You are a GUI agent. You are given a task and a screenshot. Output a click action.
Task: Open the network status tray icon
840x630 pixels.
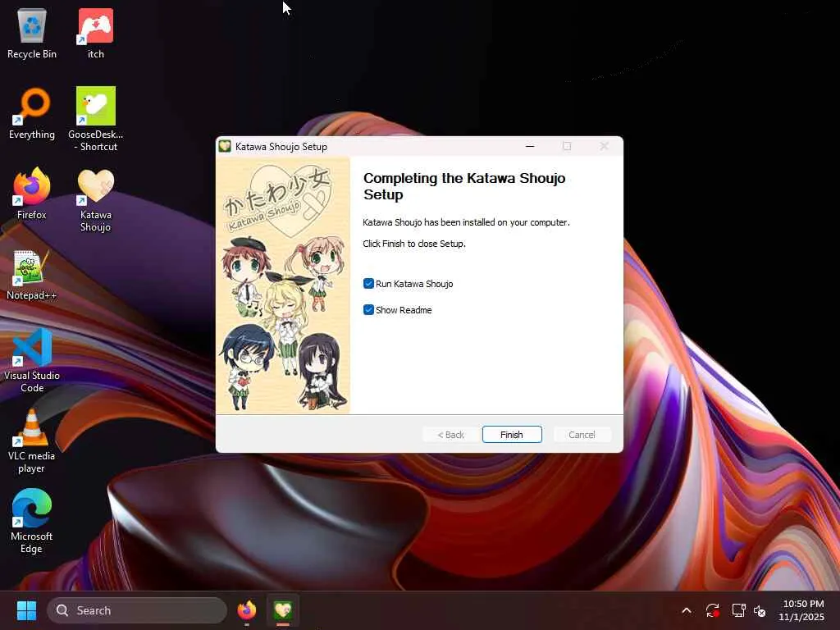[x=739, y=610]
